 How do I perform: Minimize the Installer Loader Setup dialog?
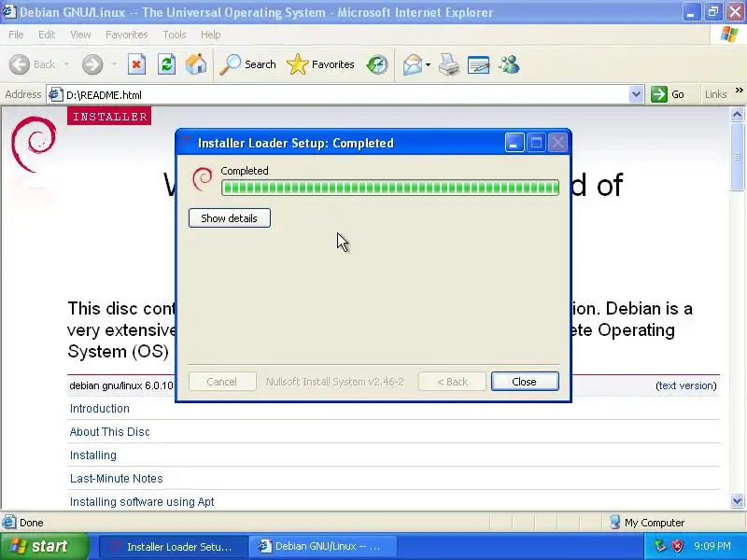[514, 143]
